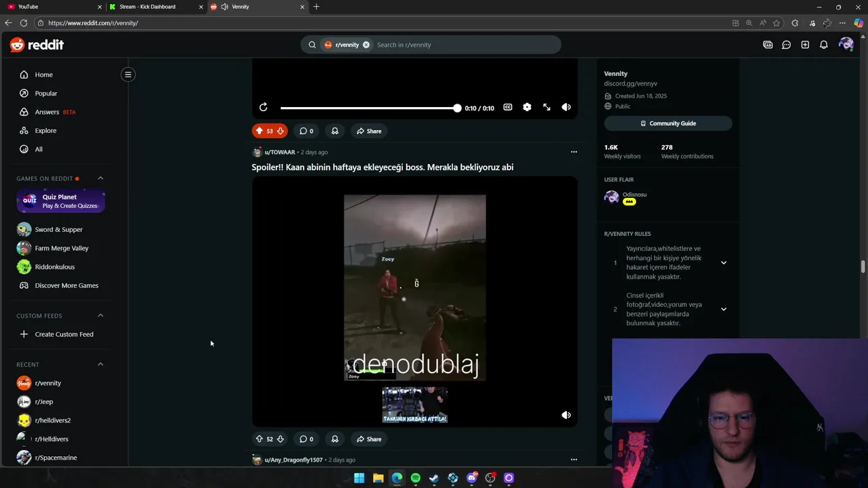This screenshot has width=868, height=488.
Task: Give award on the 53-vote post
Action: pos(334,131)
